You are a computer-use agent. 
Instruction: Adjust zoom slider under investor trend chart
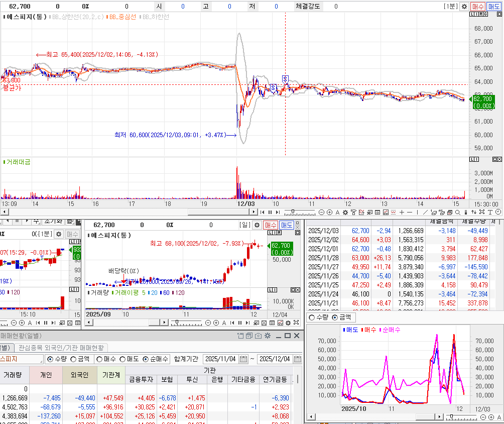pyautogui.click(x=452, y=416)
